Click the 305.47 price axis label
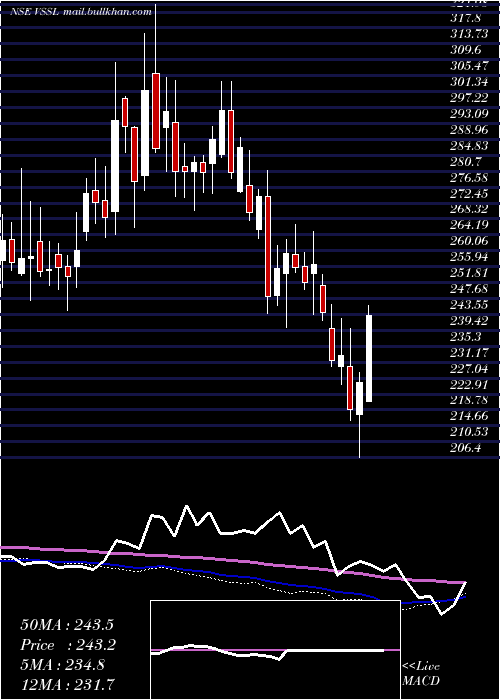Screen dimensions: 500x700 [x=469, y=67]
